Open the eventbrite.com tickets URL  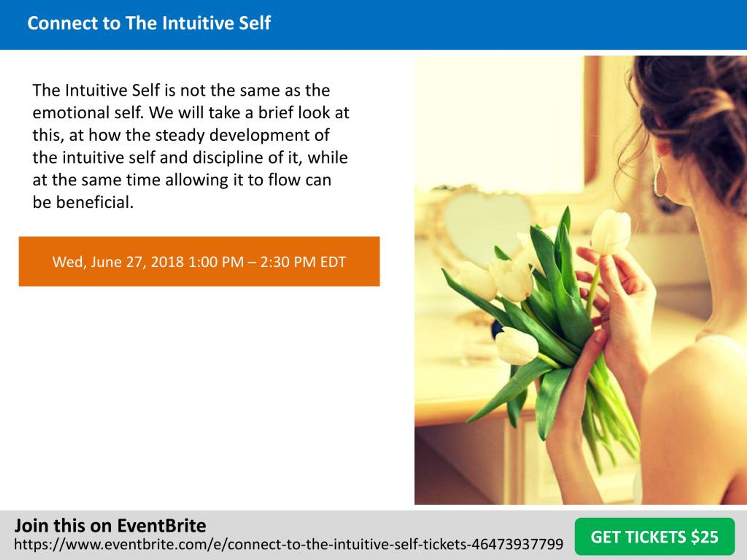pos(288,544)
